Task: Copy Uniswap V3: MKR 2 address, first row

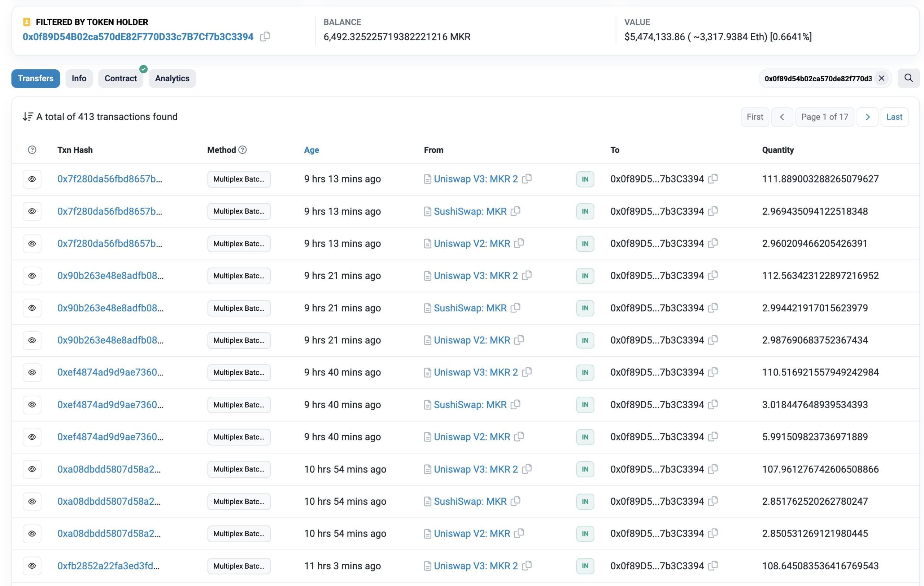Action: [527, 178]
